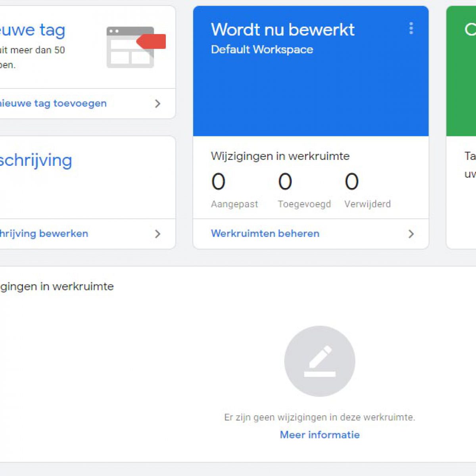Click the 'Wijzigingen in werkruimte' card title
This screenshot has height=476, width=476.
pos(280,156)
